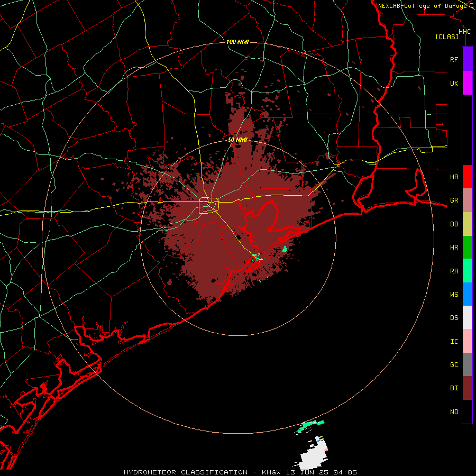
Task: Select the pink GR legend swatch
Action: pyautogui.click(x=467, y=200)
